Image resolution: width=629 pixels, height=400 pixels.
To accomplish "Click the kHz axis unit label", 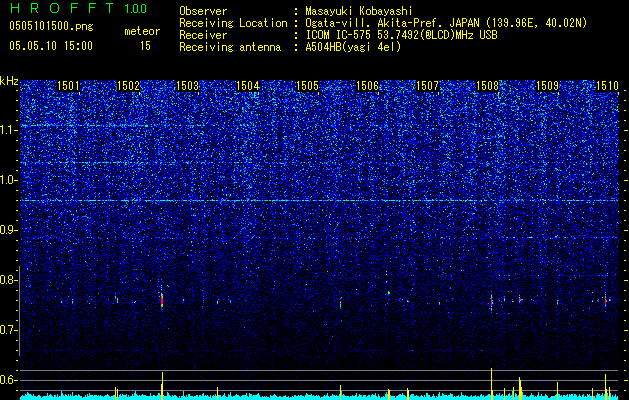I will (9, 81).
